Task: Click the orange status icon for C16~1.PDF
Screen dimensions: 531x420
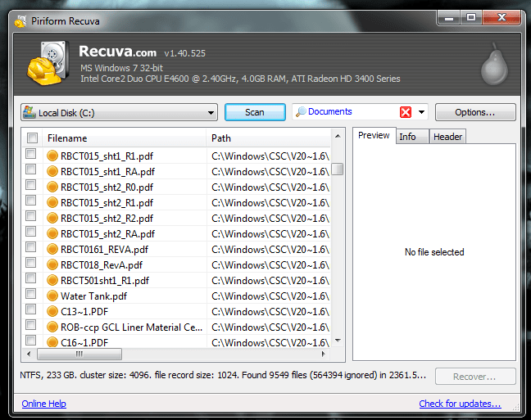Action: (52, 342)
